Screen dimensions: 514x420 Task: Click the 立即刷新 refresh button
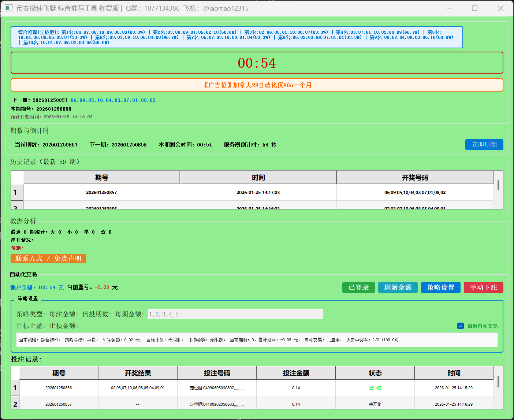point(484,145)
